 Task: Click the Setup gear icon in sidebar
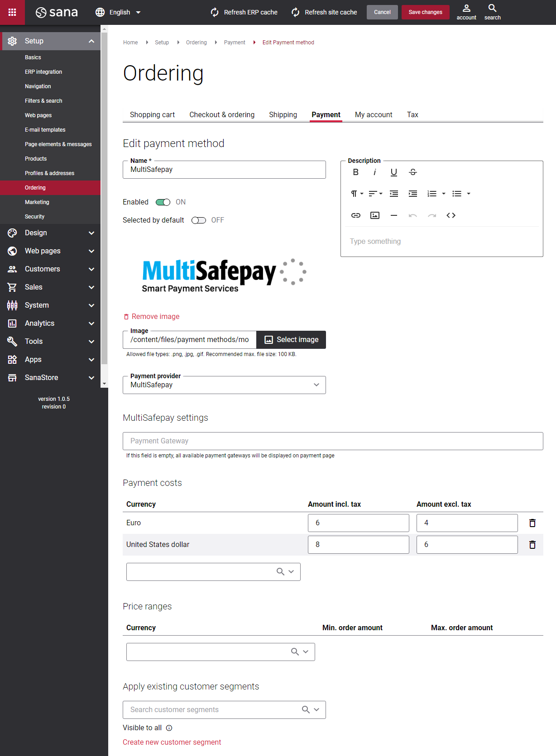click(12, 41)
